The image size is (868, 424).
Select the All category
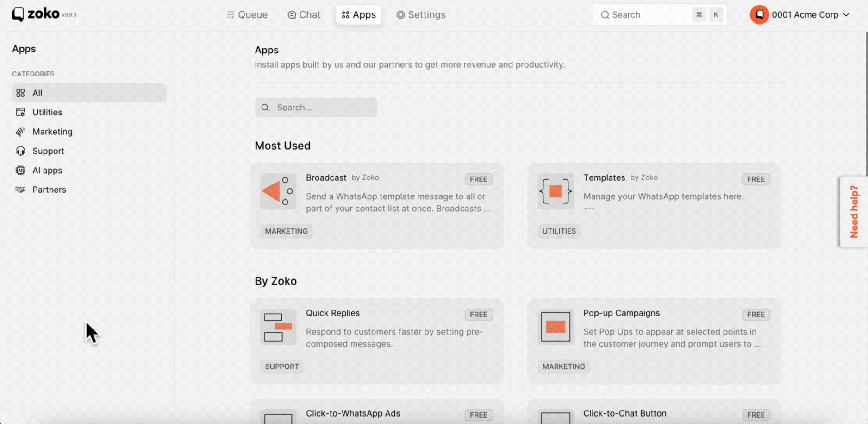pyautogui.click(x=89, y=93)
